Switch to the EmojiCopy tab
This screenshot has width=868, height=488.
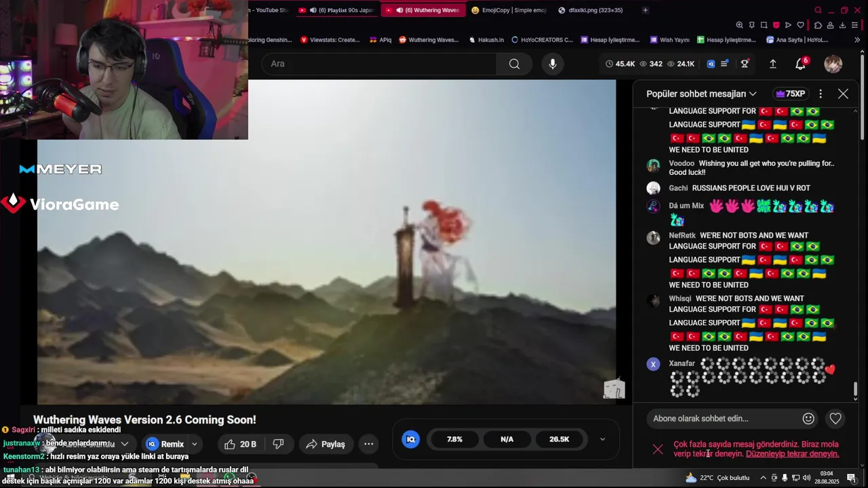point(509,10)
